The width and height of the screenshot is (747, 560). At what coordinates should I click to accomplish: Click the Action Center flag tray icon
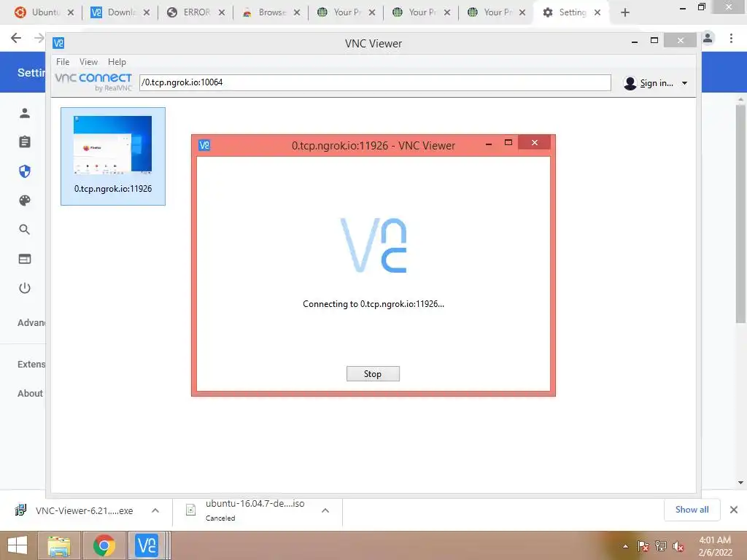[x=643, y=546]
